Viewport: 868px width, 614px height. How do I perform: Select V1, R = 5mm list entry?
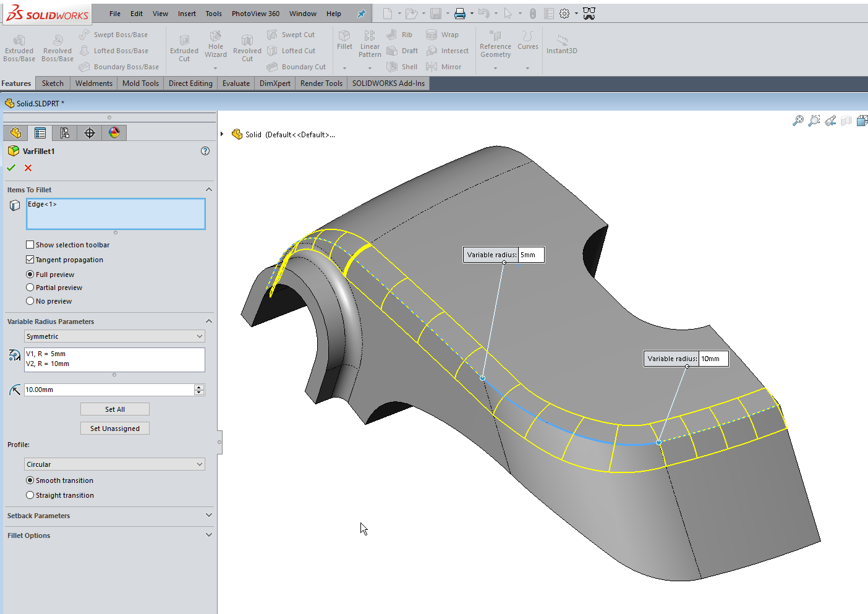(46, 354)
